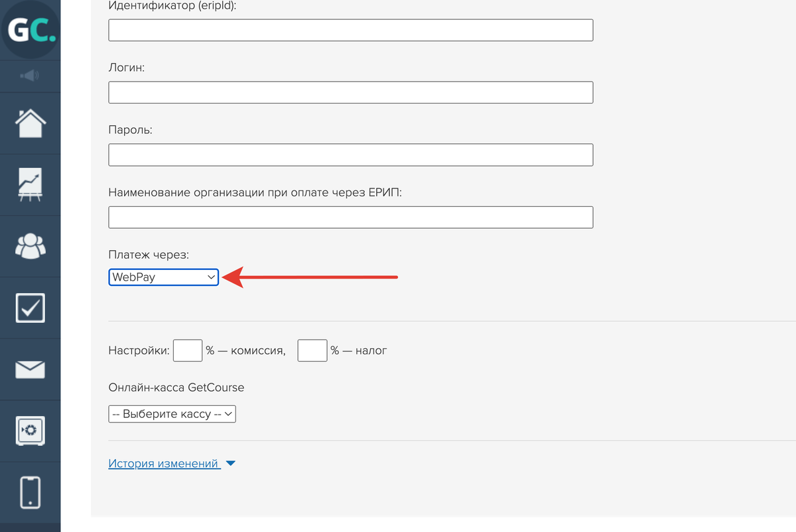This screenshot has height=532, width=796.
Task: Click 'Наименование организации при оплате через ЕРИП' label
Action: point(255,192)
